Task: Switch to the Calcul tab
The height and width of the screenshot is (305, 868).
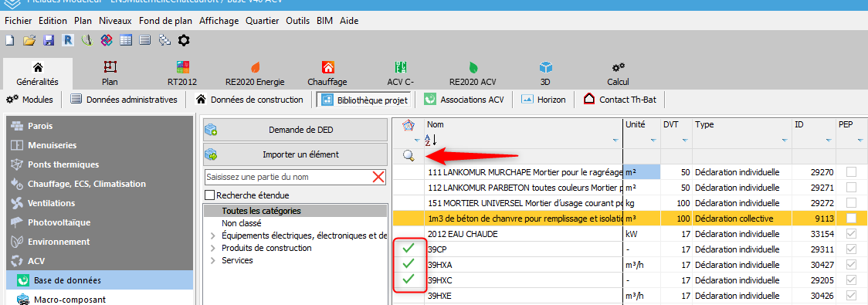Action: click(x=619, y=73)
